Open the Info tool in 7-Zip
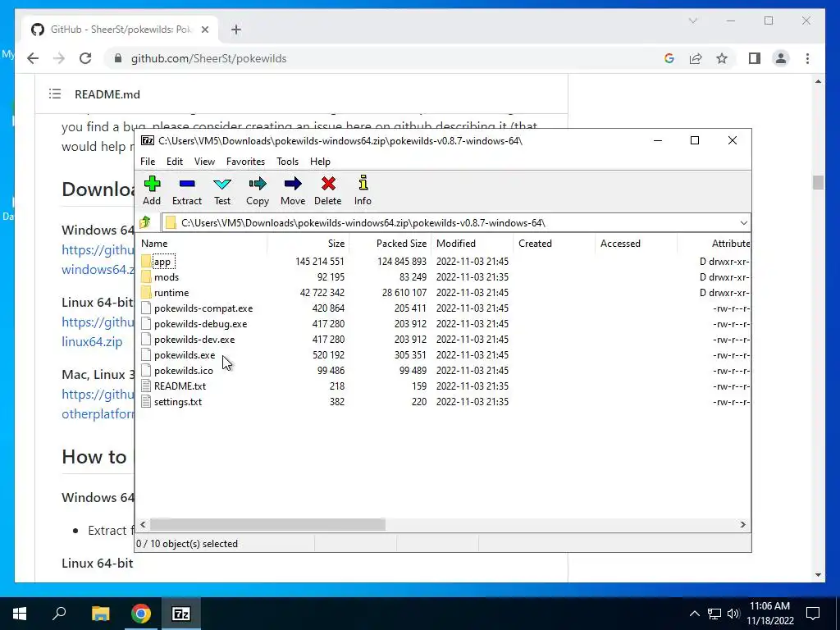Viewport: 840px width, 630px height. pos(363,183)
